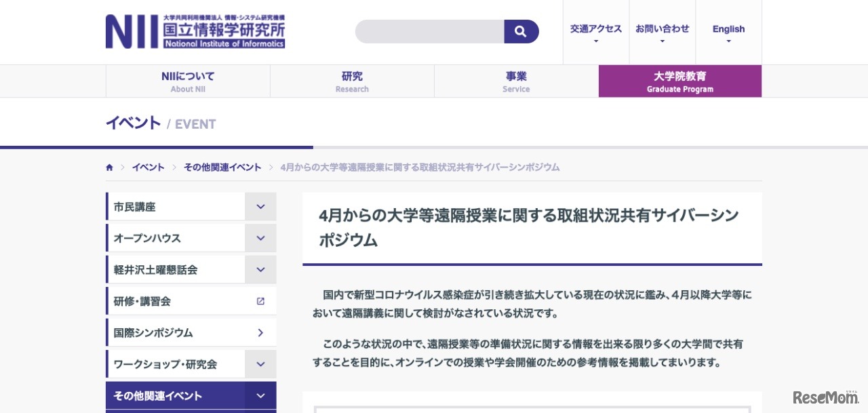The image size is (868, 413).
Task: Click the NII logo in the header
Action: click(x=195, y=31)
